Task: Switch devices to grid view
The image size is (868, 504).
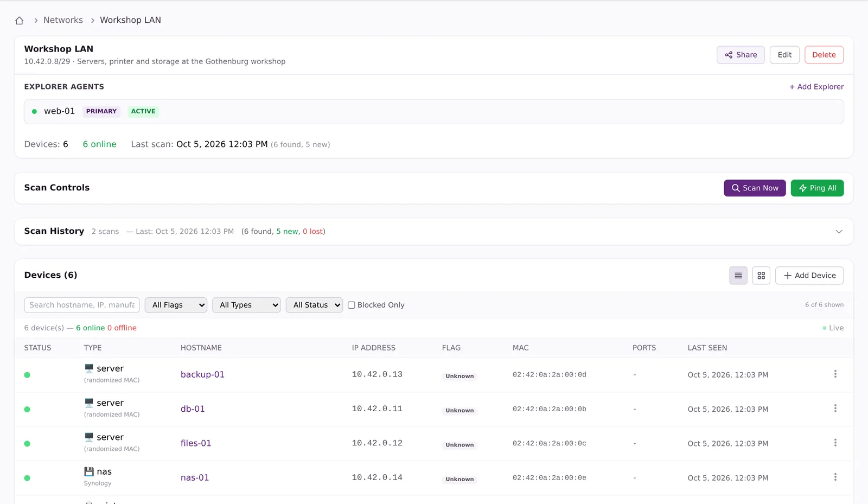Action: (x=761, y=276)
